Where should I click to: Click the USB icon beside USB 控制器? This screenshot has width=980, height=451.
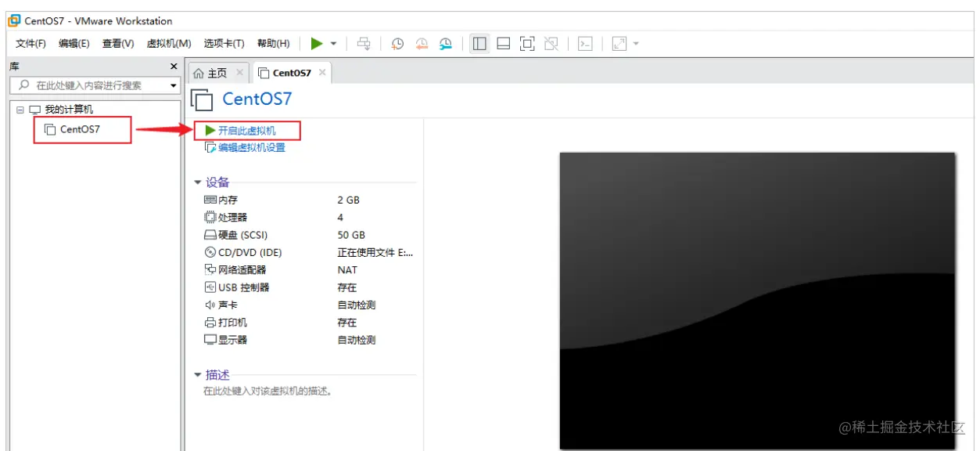point(210,287)
